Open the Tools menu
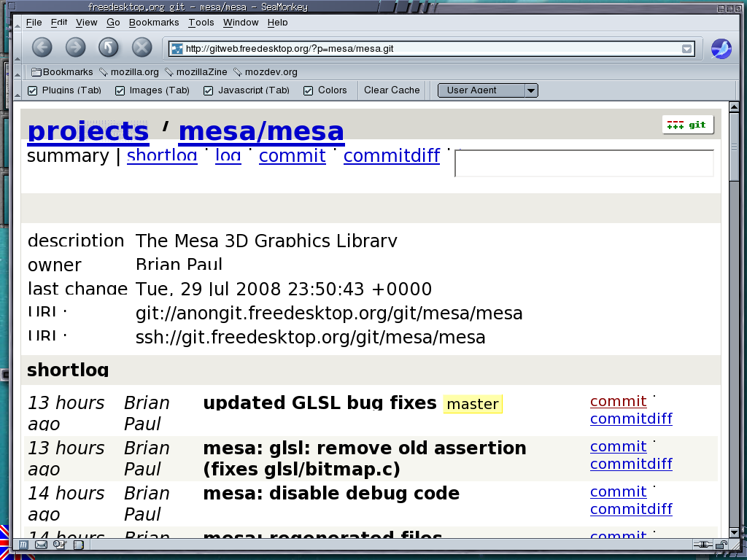Screen dimensions: 747x560 point(201,23)
